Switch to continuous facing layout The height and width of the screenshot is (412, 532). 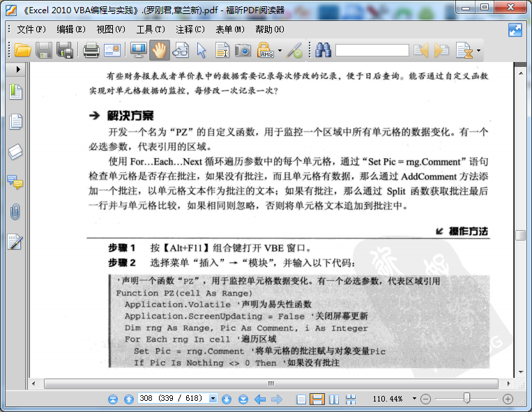[351, 399]
